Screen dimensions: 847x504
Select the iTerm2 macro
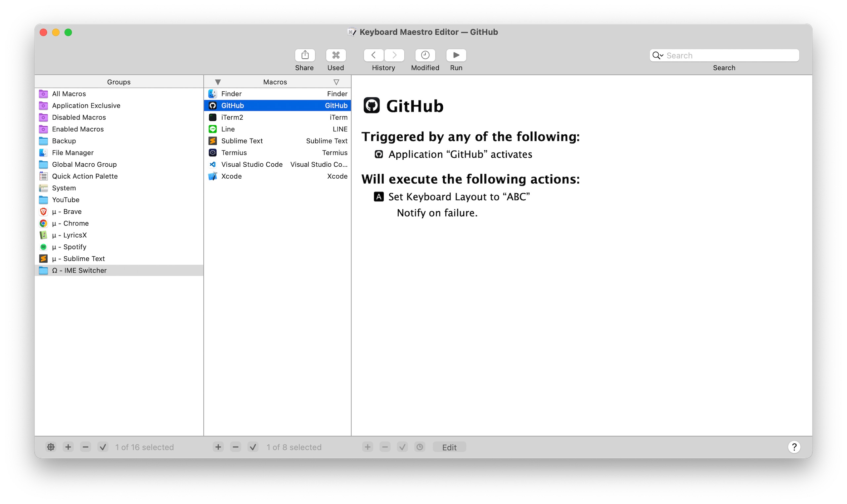click(x=277, y=117)
